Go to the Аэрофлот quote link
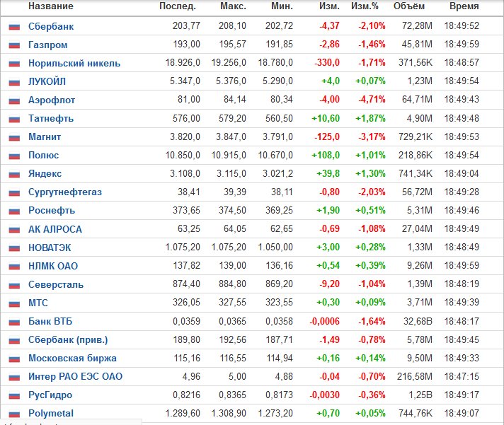Screen dimensions: 504x425 [x=52, y=100]
